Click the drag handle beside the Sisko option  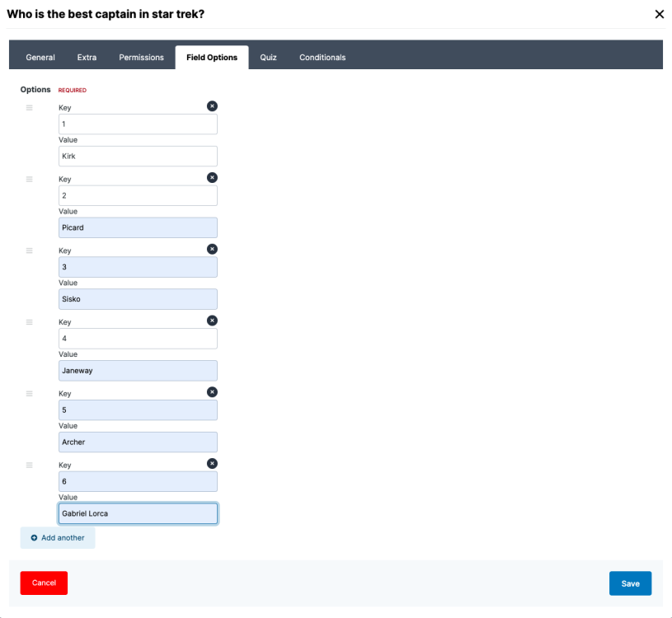(x=30, y=250)
